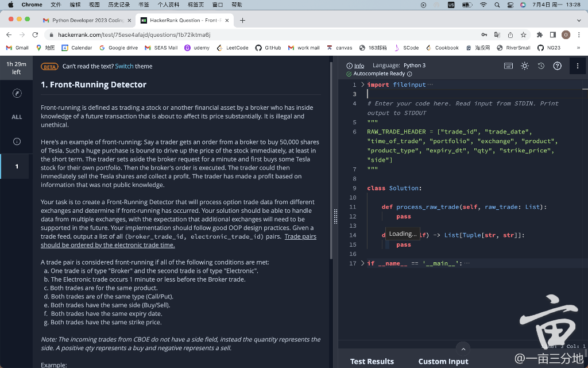Click the question panel scrollbar
Viewport: 588px width, 368px height.
(331, 160)
